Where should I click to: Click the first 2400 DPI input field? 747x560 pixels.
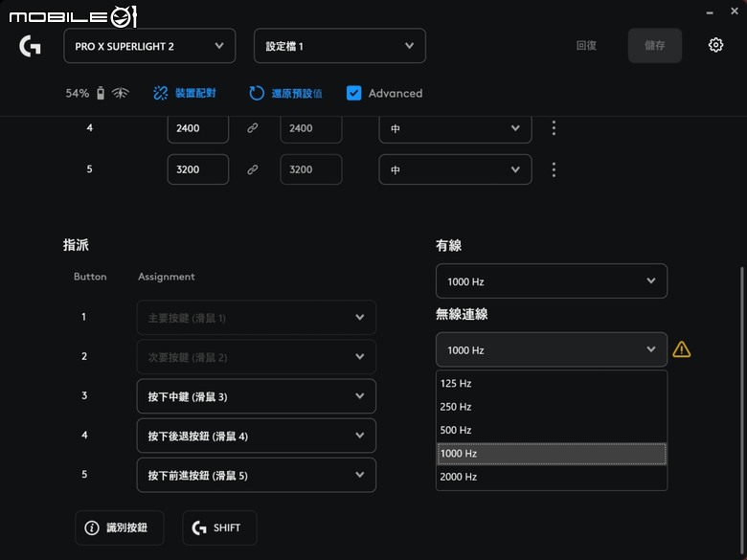click(197, 128)
